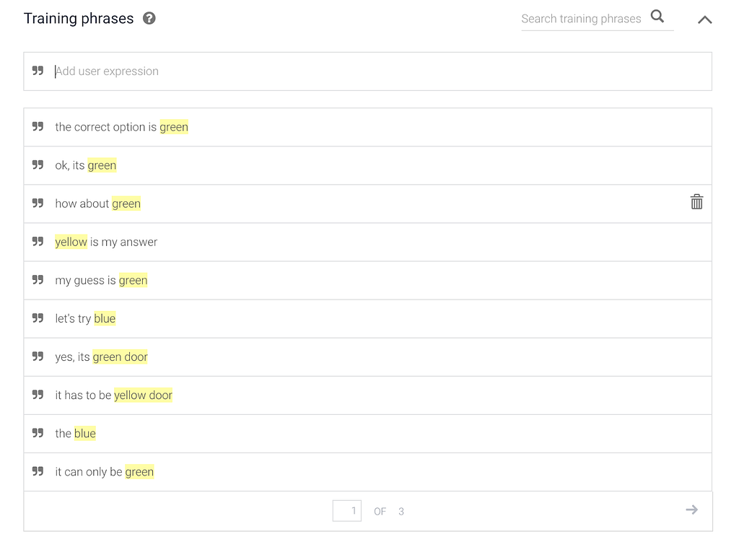Select highlighted 'green' in correct option phrase

pyautogui.click(x=174, y=127)
